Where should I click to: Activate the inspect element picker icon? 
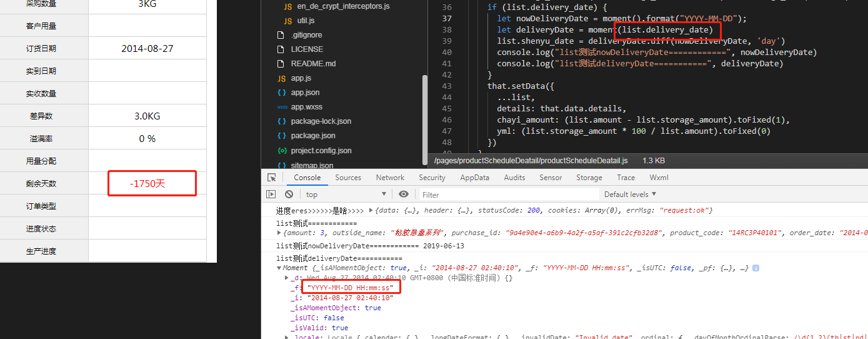[271, 178]
